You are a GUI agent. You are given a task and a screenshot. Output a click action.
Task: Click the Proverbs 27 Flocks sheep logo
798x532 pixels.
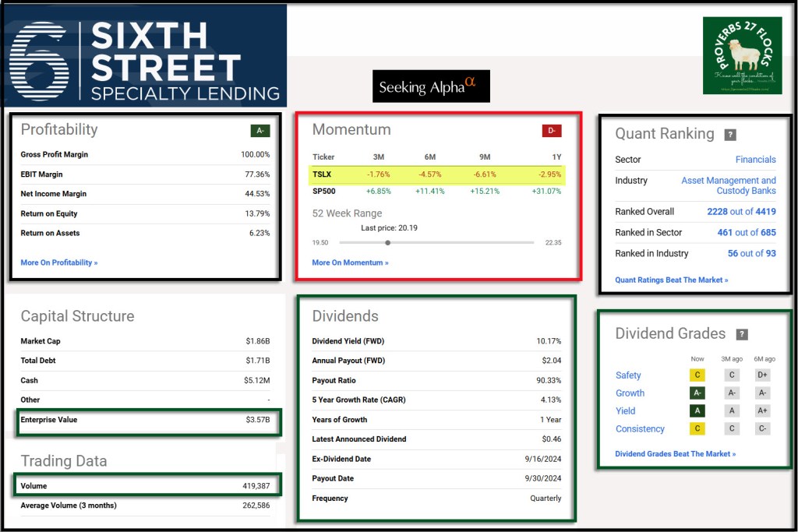click(742, 55)
